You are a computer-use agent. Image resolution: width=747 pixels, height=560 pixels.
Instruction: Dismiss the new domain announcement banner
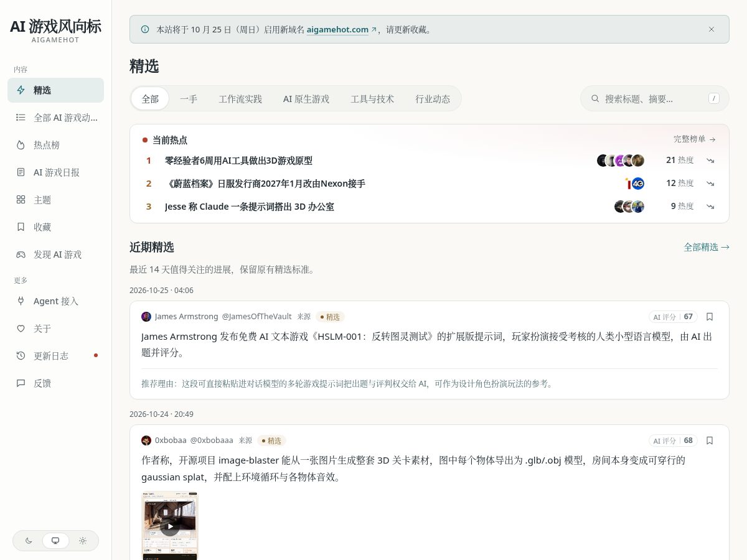712,29
